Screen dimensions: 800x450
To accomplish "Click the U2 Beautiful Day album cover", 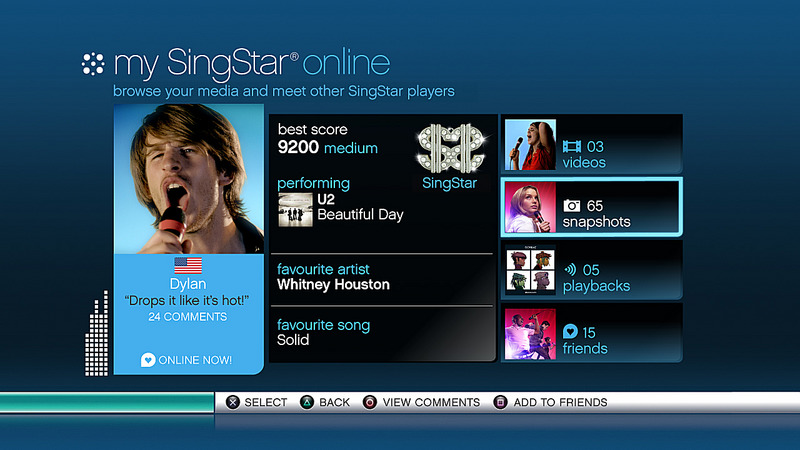I will pos(295,210).
